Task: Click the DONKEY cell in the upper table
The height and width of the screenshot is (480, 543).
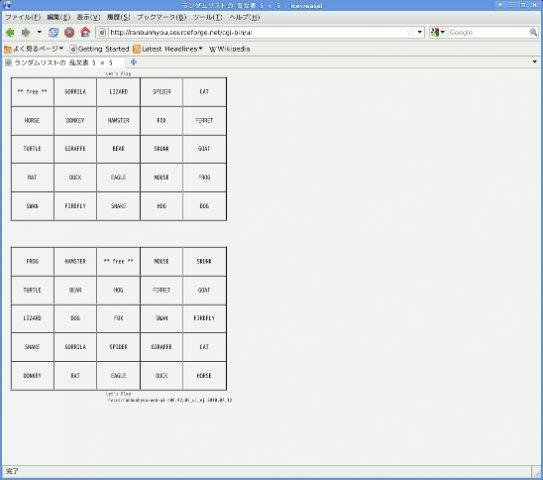Action: (x=75, y=121)
